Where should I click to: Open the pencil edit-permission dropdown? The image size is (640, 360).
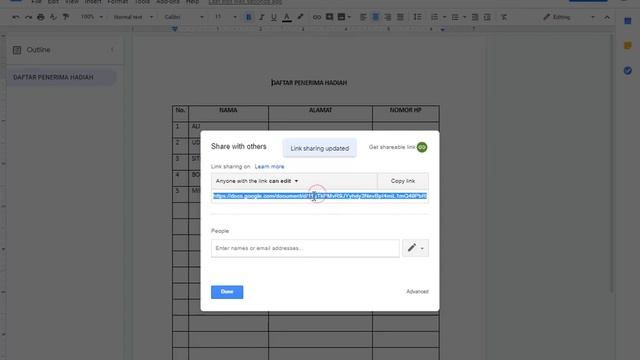(x=416, y=248)
